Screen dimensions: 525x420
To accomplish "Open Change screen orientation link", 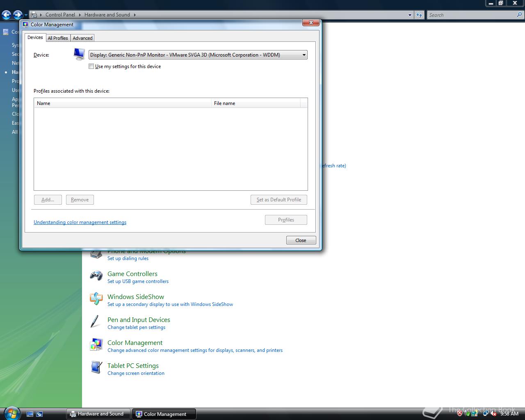I will coord(136,373).
